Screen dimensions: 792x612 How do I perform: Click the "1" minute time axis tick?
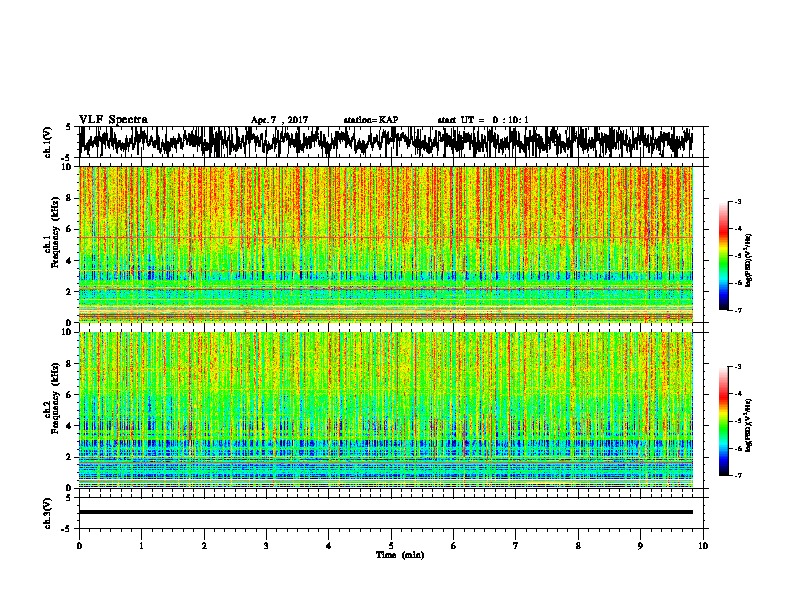(141, 546)
